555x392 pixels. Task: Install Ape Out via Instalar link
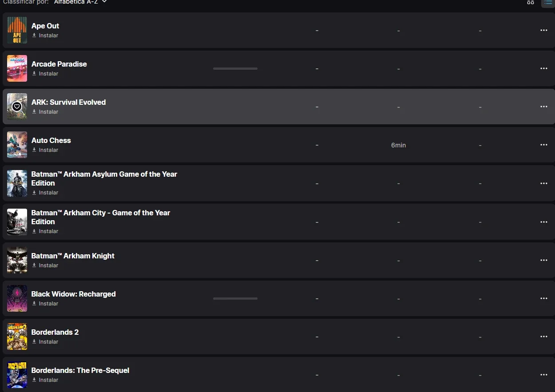click(45, 36)
